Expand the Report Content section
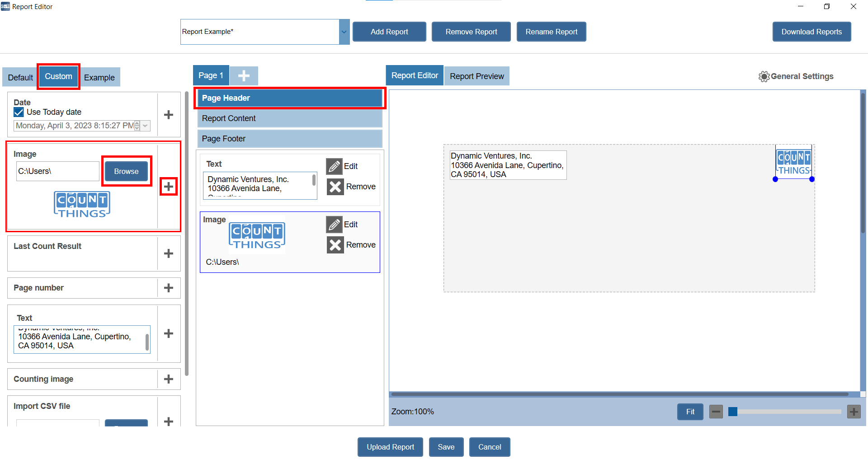The image size is (868, 464). (289, 118)
